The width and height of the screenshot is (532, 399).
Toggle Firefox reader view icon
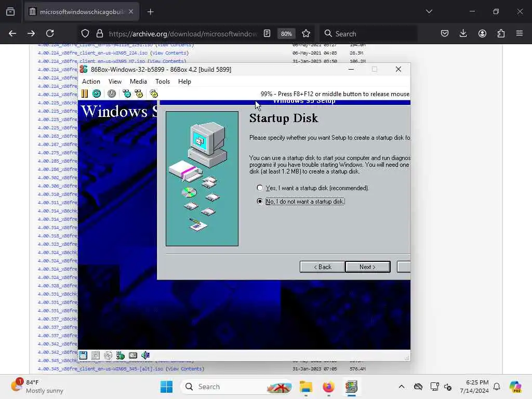point(267,34)
